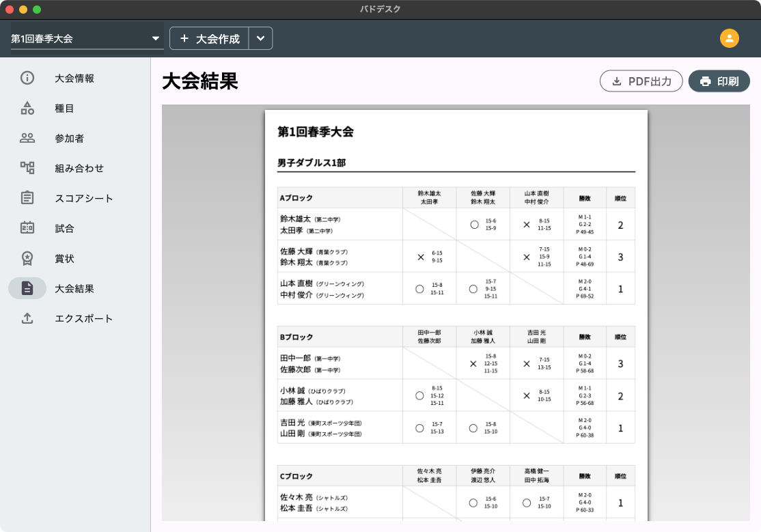Click player name 田中一郎 in the Bブロック row
The image size is (761, 532).
(x=295, y=359)
